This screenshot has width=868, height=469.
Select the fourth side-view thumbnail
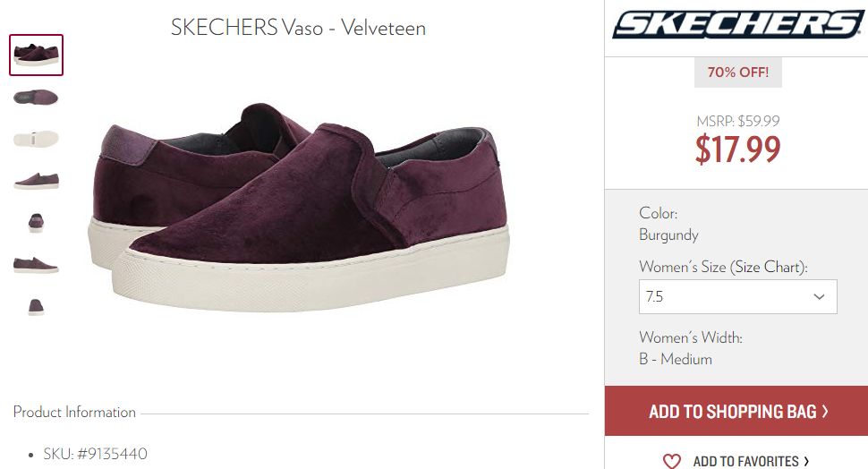pyautogui.click(x=36, y=181)
